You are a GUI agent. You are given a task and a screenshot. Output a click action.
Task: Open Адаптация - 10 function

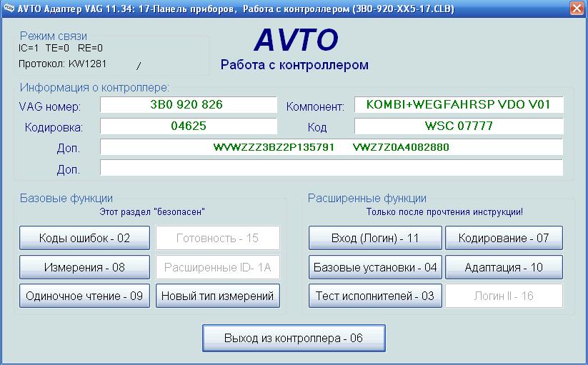pos(504,267)
